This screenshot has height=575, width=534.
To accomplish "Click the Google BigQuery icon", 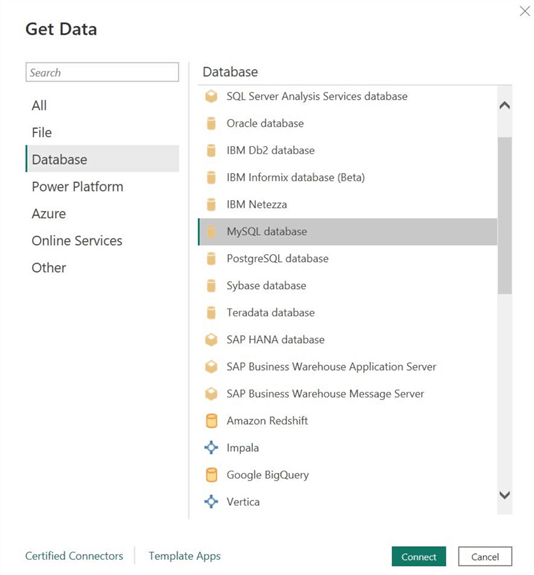I will [x=211, y=475].
